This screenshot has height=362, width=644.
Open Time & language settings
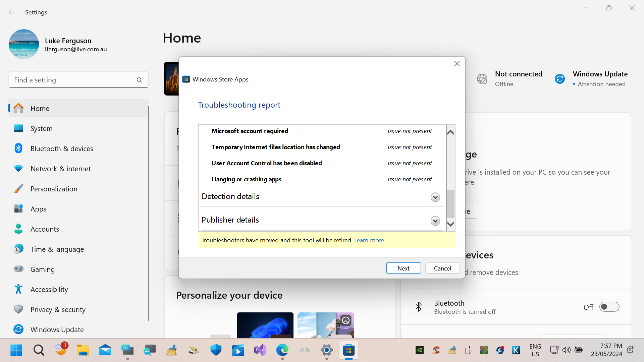pyautogui.click(x=78, y=249)
